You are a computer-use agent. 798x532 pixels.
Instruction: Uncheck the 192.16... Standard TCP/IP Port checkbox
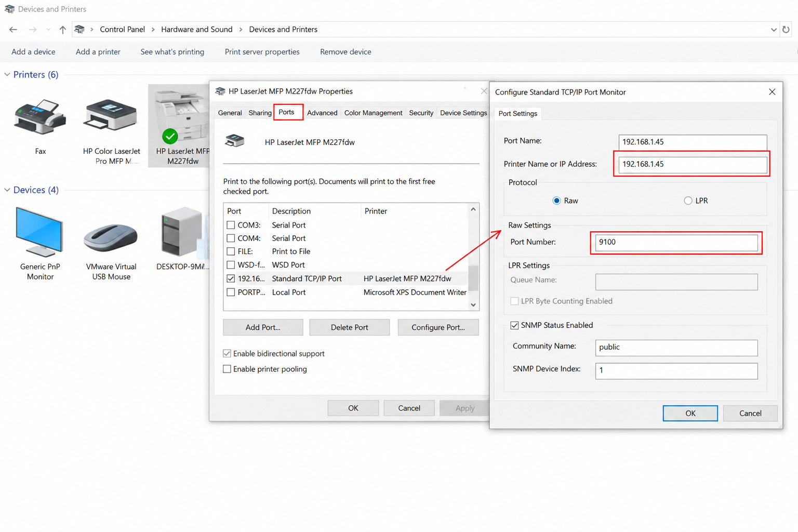[231, 278]
